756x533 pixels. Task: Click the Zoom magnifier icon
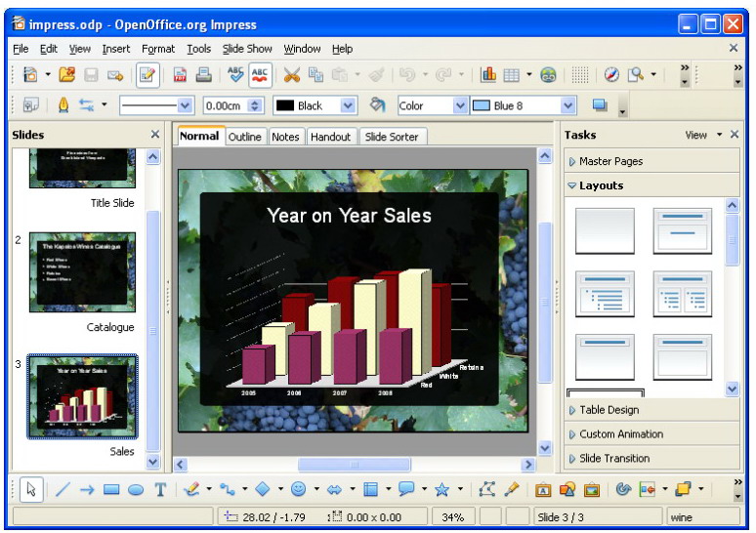[636, 75]
